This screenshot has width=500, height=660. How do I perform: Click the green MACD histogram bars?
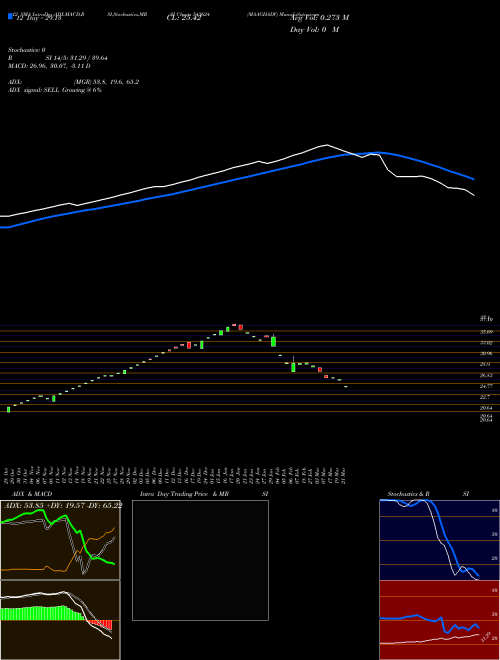(42, 613)
